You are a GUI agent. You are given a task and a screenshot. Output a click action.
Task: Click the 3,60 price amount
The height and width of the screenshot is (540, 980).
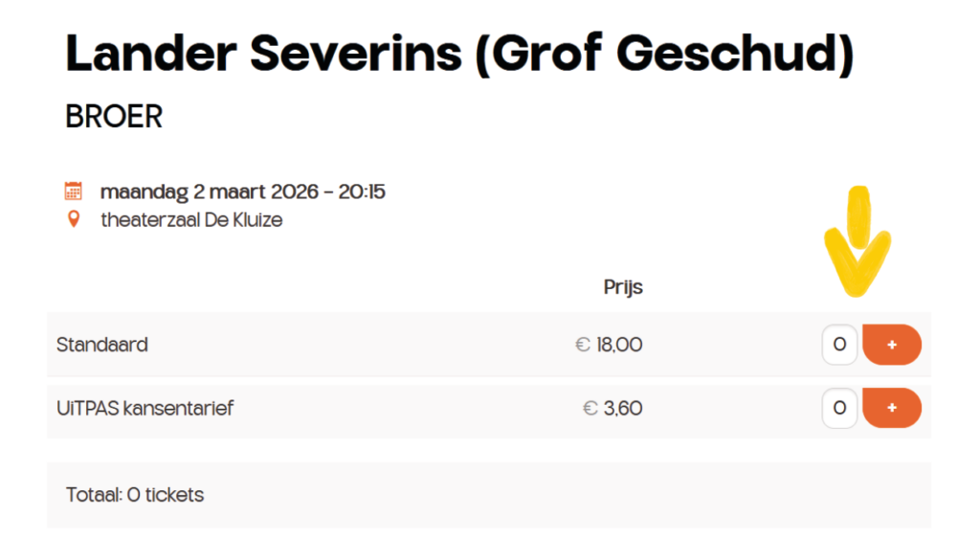click(623, 408)
